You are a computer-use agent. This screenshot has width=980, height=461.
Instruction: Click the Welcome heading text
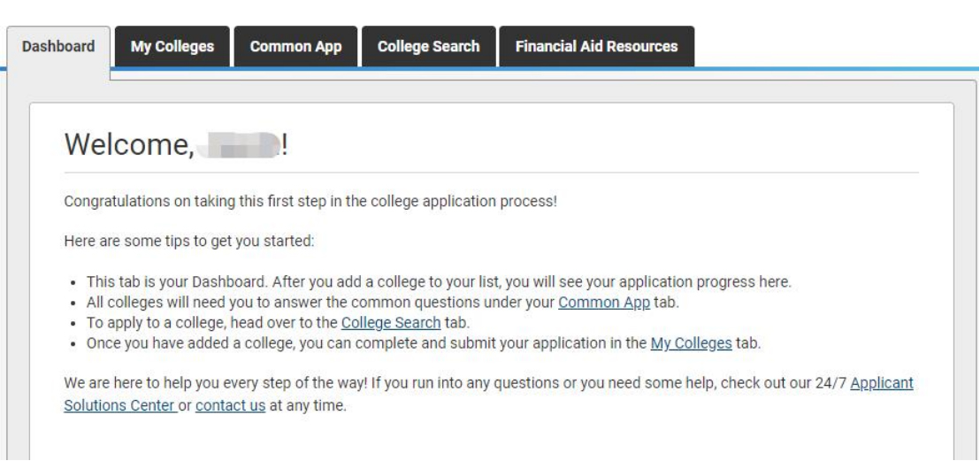point(129,144)
